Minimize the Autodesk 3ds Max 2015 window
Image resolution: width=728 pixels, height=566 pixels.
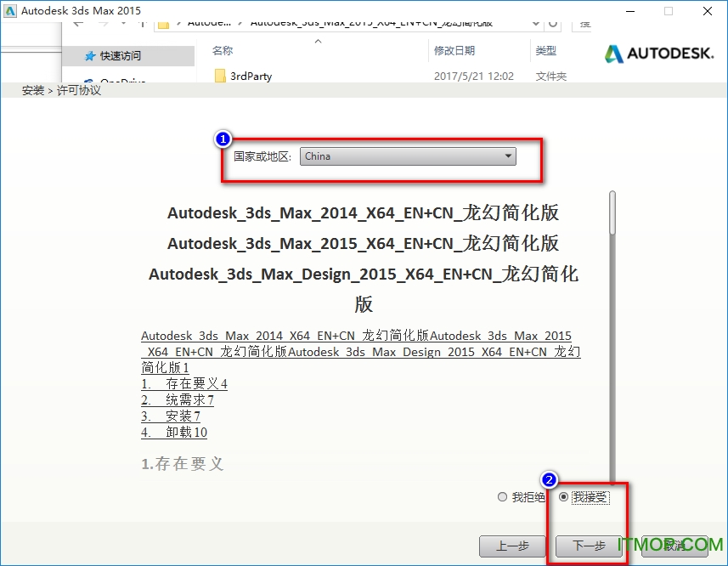630,11
